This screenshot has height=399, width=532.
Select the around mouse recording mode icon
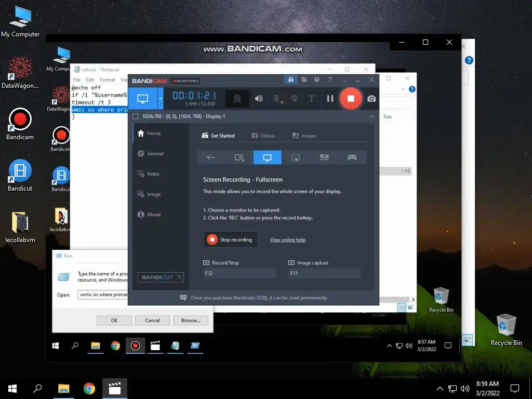[296, 157]
